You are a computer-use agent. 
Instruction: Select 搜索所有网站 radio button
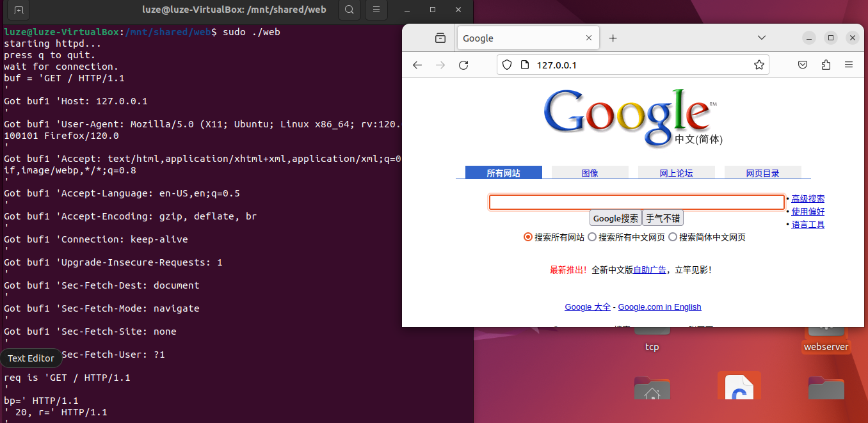(x=528, y=237)
